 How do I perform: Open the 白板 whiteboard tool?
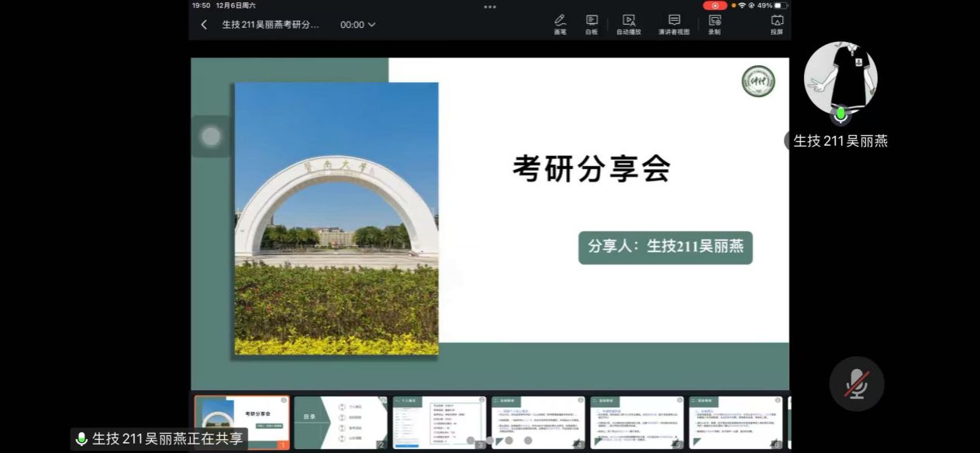coord(592,24)
